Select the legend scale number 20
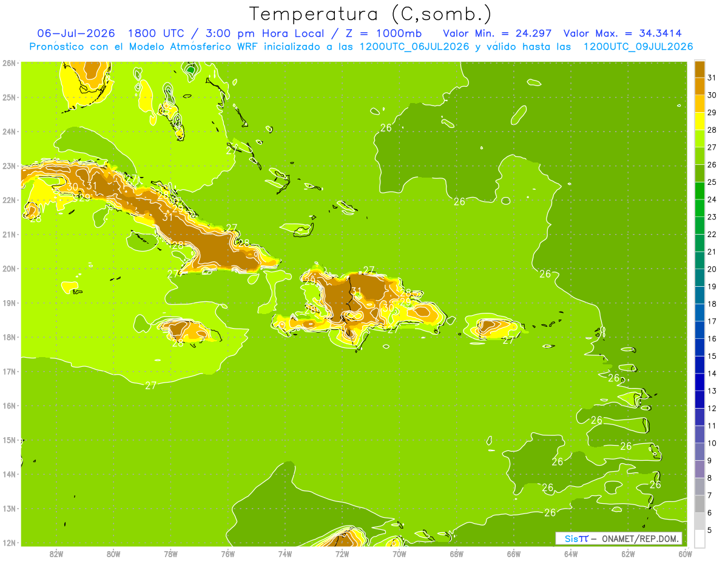The image size is (728, 562). tap(712, 269)
